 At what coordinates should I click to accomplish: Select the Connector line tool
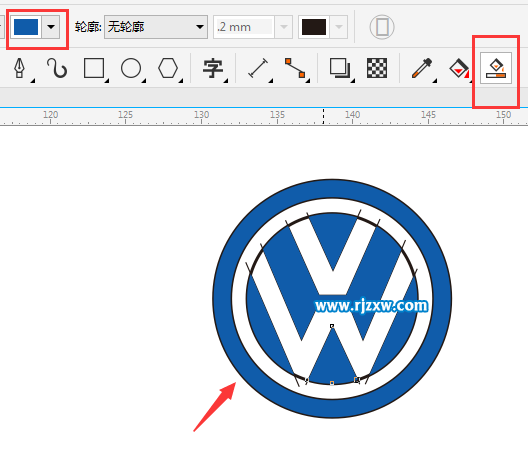tap(295, 68)
